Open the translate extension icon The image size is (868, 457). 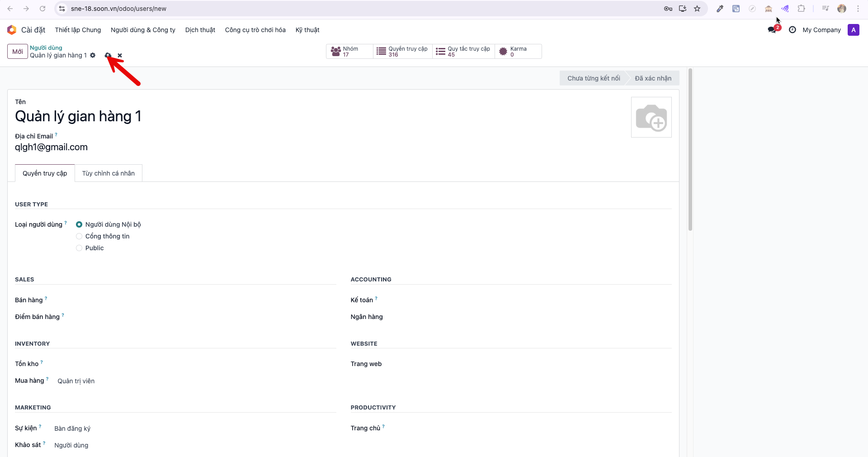[736, 9]
